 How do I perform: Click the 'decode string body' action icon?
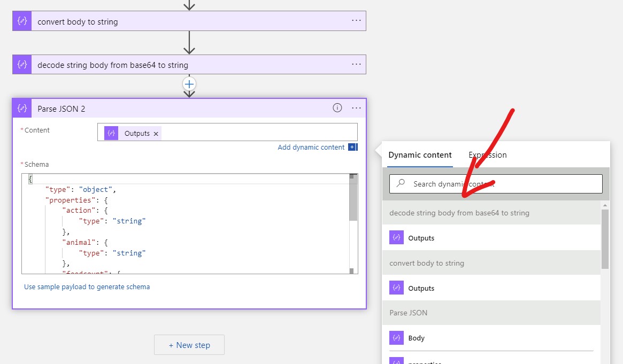(x=22, y=65)
